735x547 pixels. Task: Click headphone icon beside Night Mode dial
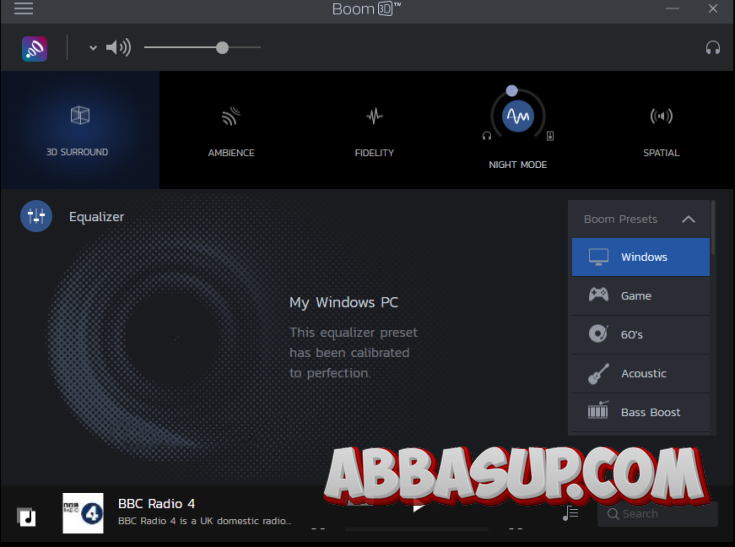click(487, 136)
